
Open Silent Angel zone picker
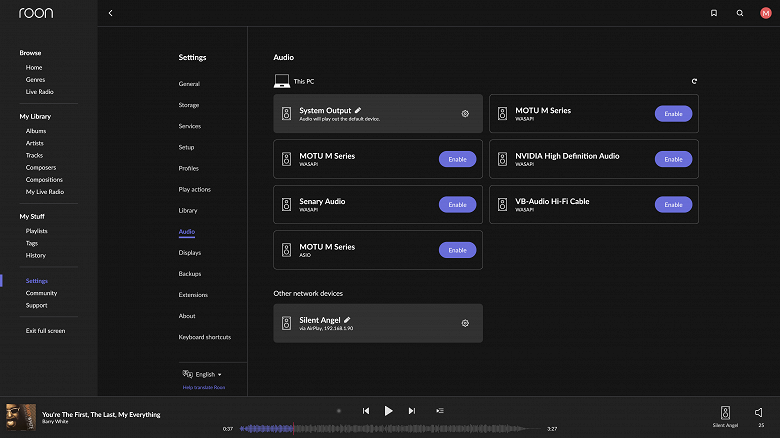725,415
